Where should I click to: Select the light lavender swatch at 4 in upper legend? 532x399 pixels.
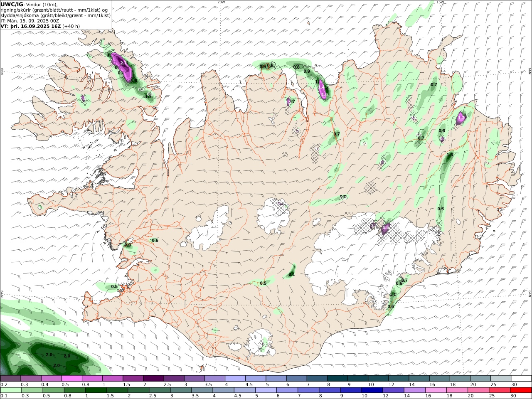(235, 378)
